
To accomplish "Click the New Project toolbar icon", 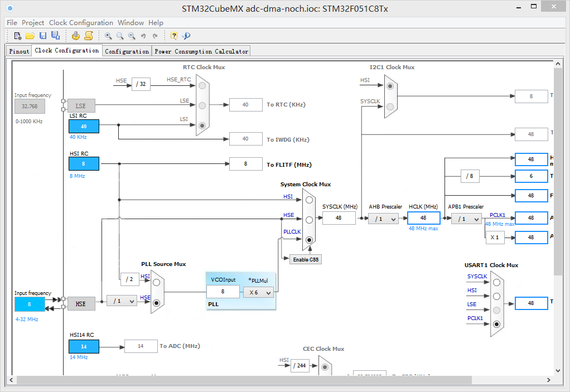I will click(x=17, y=36).
